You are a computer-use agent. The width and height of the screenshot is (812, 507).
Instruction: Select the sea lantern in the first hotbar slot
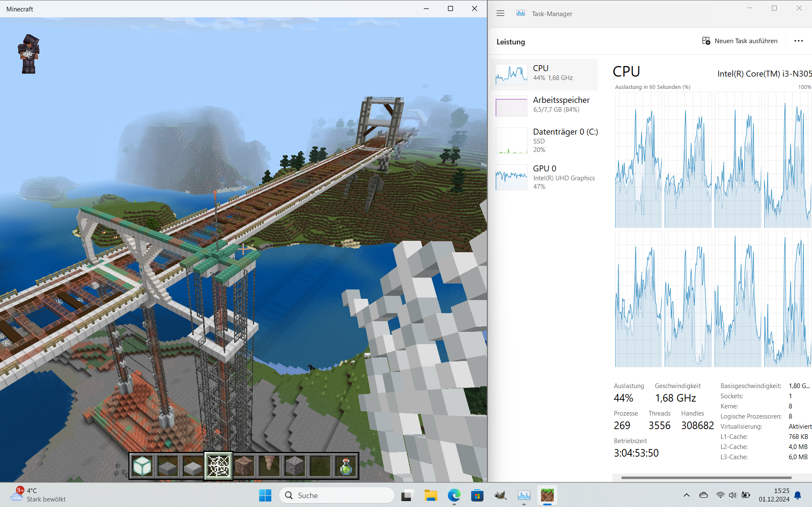142,466
